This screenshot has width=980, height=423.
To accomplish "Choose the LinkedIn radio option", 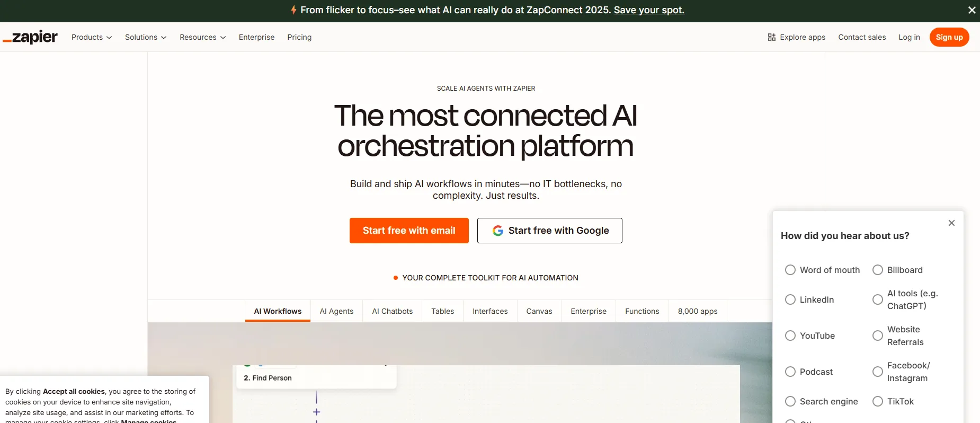I will tap(790, 299).
